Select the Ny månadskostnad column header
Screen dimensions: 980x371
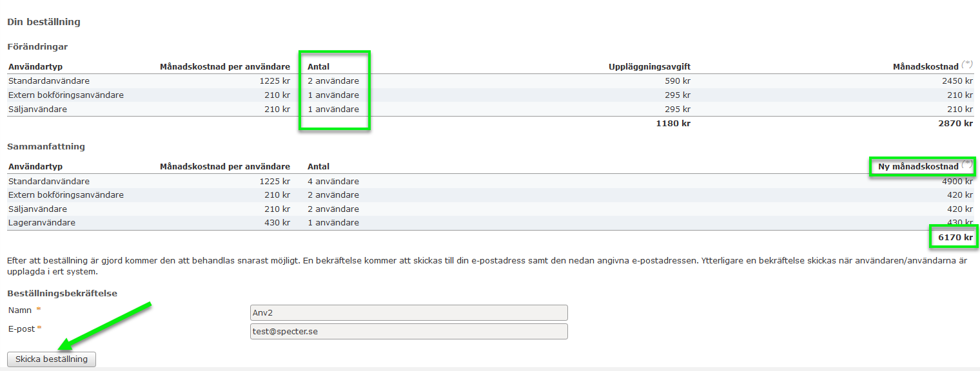point(918,167)
